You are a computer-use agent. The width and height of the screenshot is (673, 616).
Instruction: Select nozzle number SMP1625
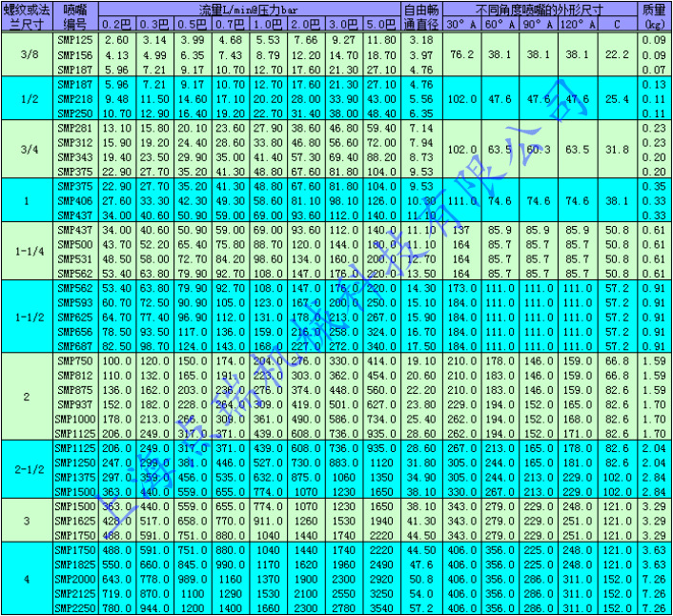(75, 522)
